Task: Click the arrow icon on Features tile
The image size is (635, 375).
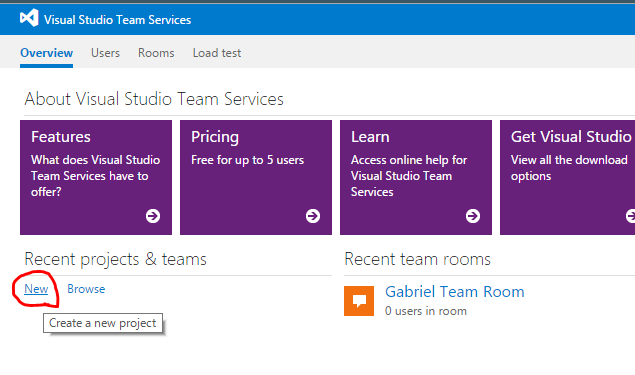Action: pyautogui.click(x=153, y=216)
